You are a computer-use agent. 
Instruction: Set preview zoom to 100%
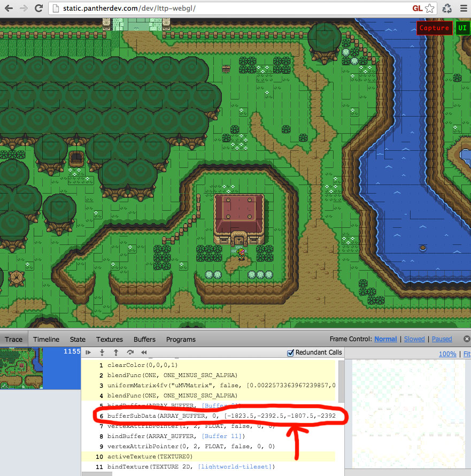point(447,354)
